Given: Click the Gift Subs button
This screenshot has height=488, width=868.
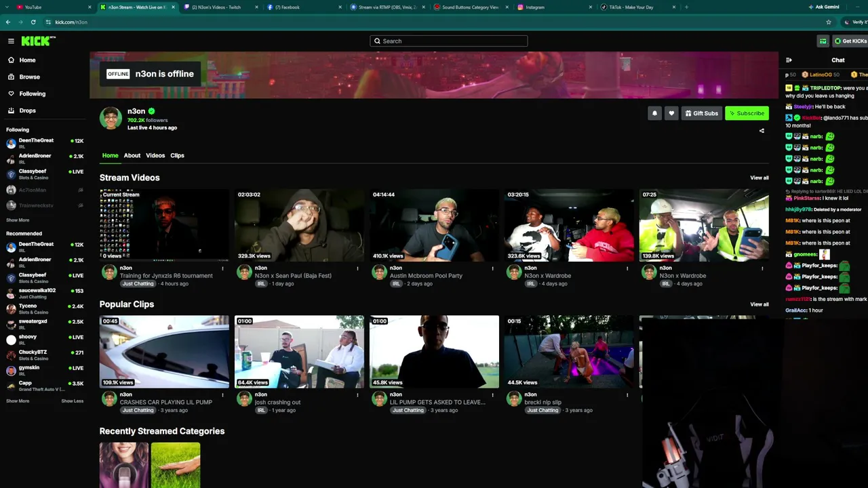Looking at the screenshot, I should [x=701, y=113].
